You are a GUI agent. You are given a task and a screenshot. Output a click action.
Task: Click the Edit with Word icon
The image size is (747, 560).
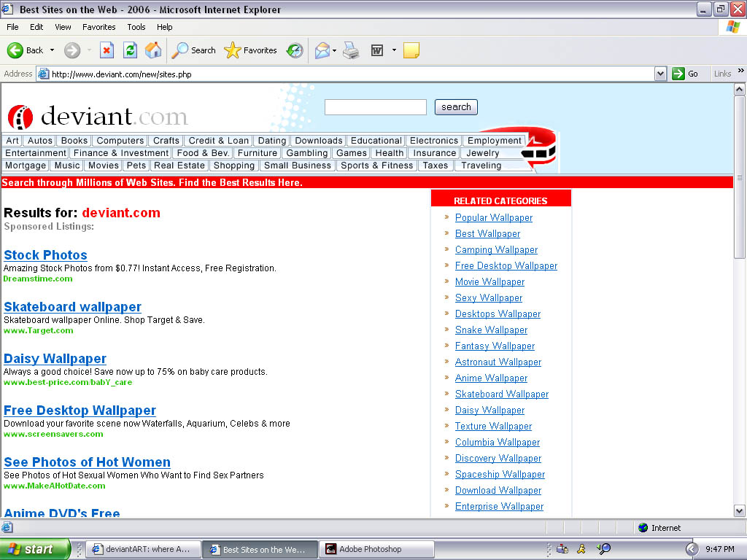click(377, 50)
